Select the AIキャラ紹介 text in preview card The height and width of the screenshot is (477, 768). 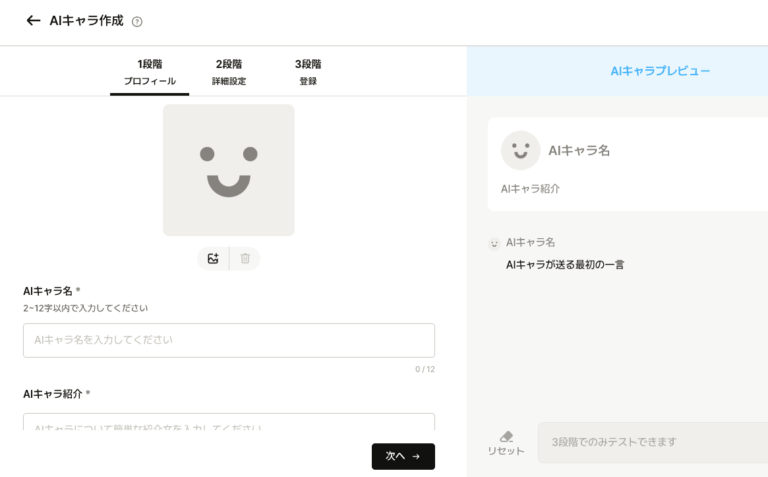click(x=530, y=188)
